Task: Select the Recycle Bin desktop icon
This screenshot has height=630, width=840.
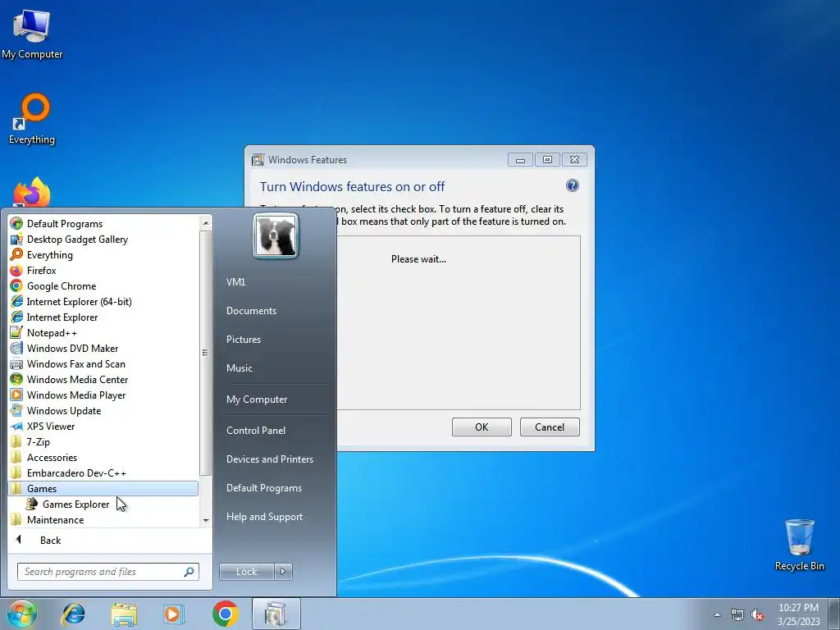Action: pos(799,545)
